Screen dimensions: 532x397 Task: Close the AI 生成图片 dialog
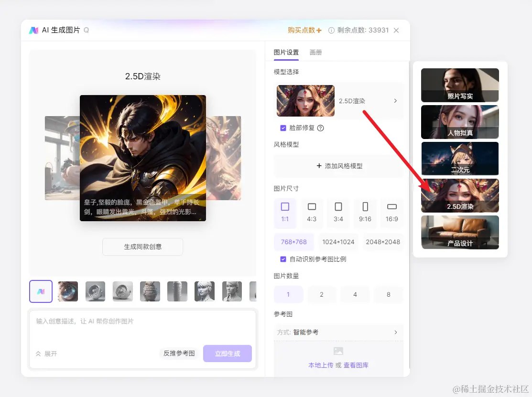(x=396, y=30)
